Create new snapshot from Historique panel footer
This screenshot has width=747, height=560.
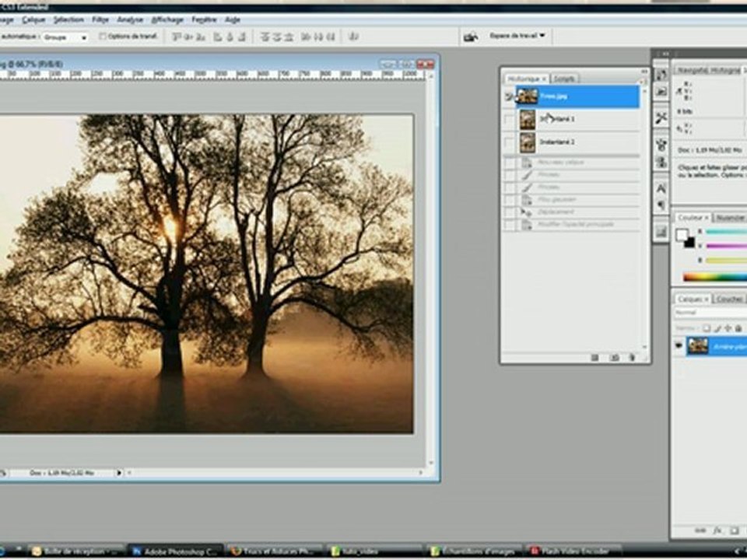(614, 357)
